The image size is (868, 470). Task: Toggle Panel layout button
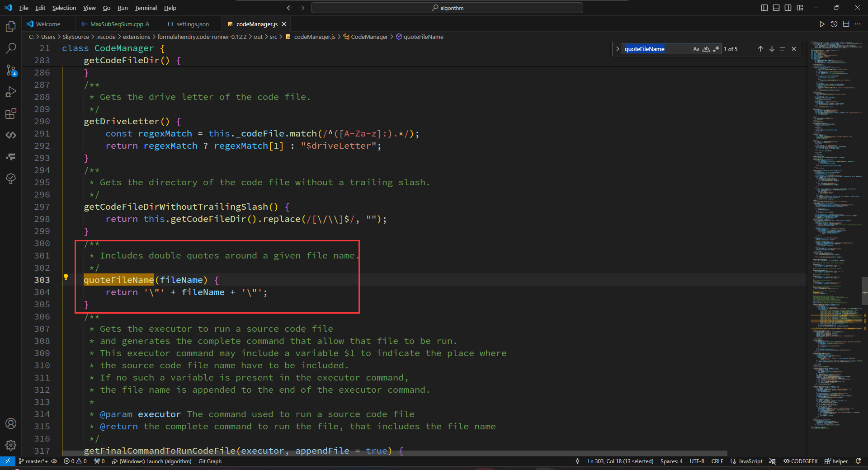pos(776,8)
